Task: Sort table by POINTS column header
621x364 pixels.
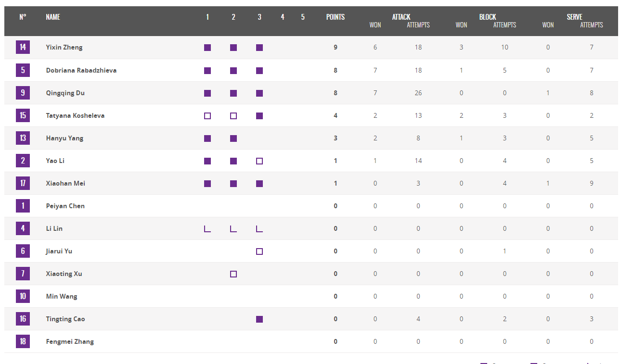Action: point(336,17)
